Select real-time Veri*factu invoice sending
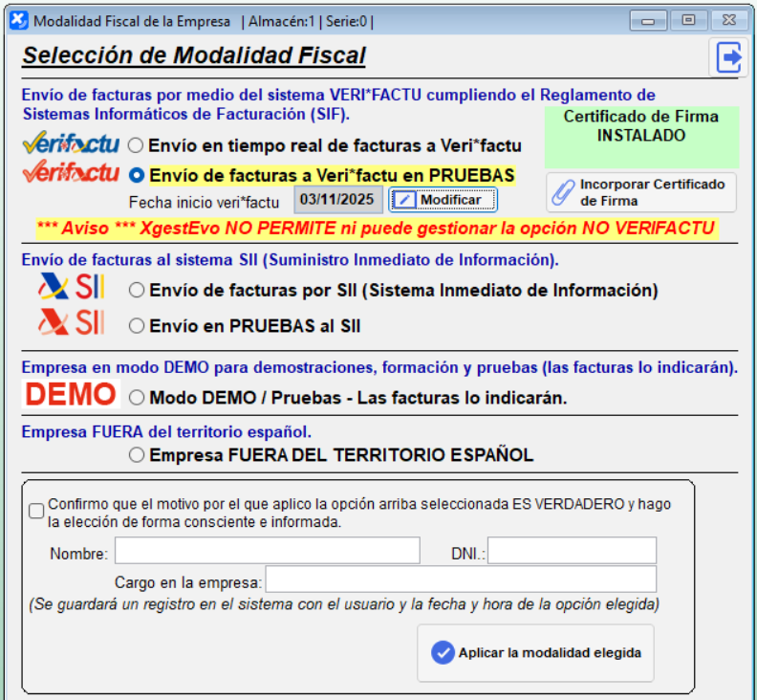Image resolution: width=757 pixels, height=700 pixels. (136, 145)
